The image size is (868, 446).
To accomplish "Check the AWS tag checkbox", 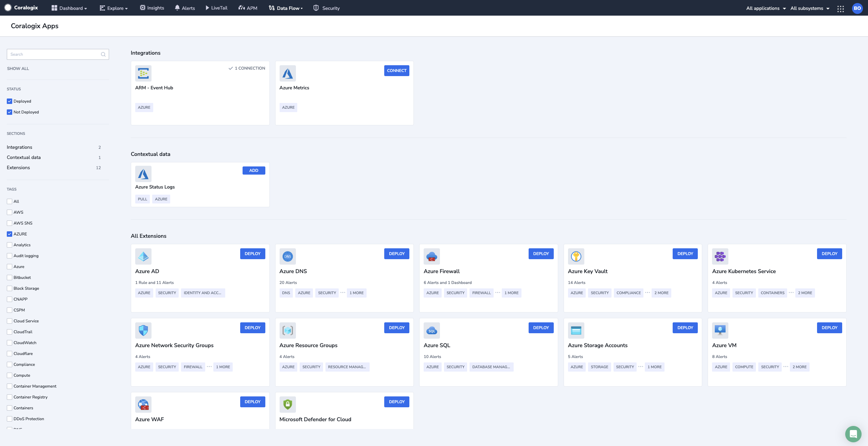I will [x=10, y=212].
